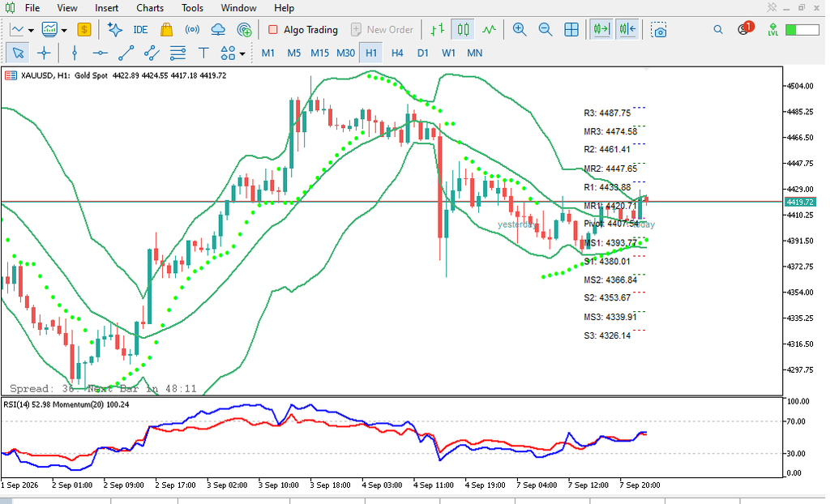Switch to line chart display

489,30
